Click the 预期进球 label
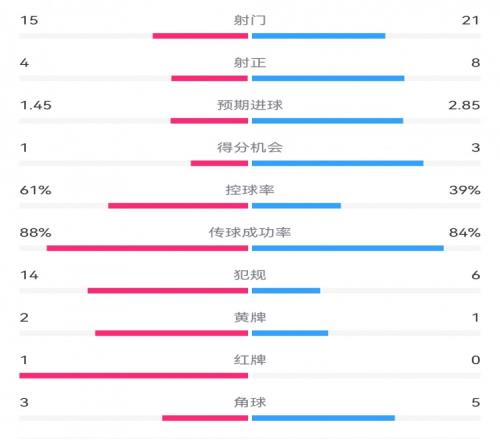500x440 pixels. [250, 105]
